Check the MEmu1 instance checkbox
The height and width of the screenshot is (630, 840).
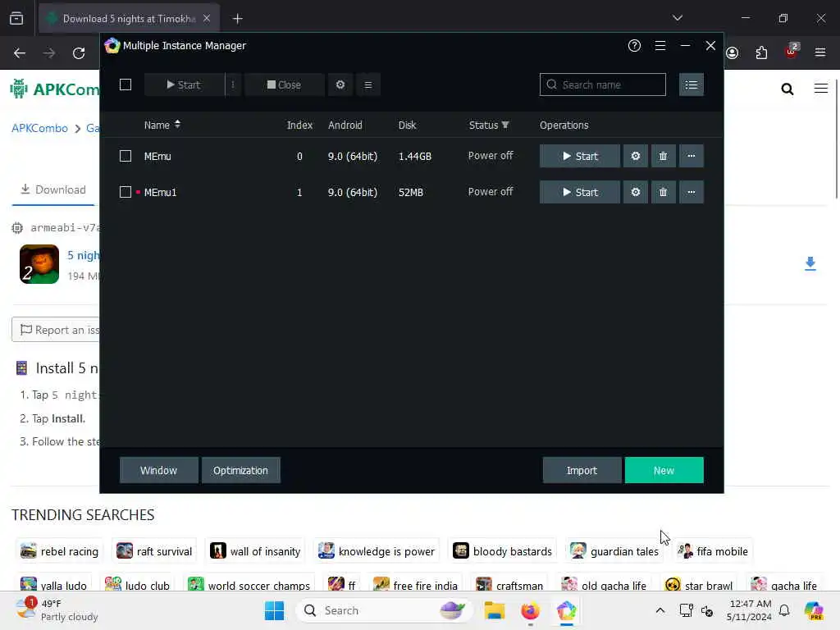point(126,192)
